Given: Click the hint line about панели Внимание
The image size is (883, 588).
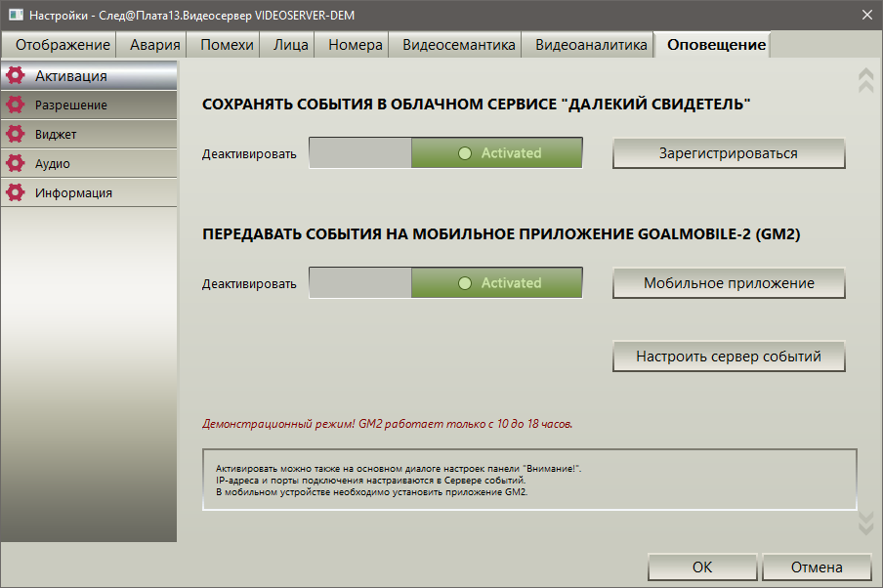Looking at the screenshot, I should pos(399,469).
